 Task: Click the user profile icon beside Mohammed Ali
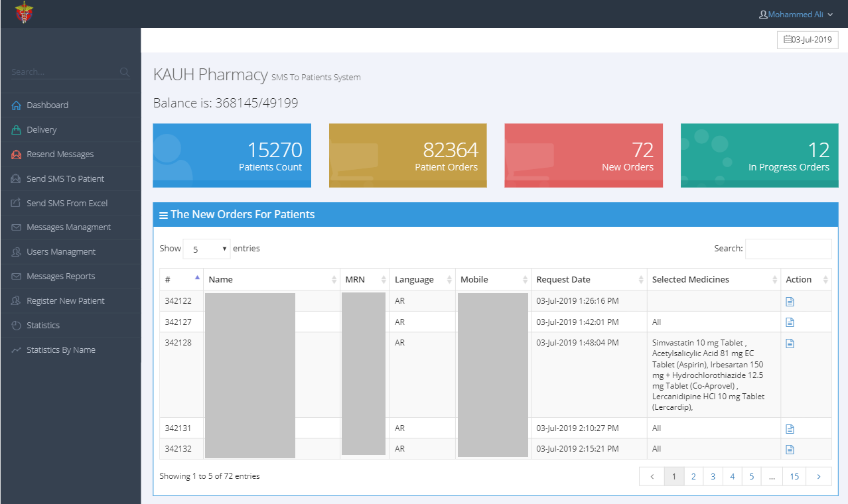pyautogui.click(x=763, y=15)
